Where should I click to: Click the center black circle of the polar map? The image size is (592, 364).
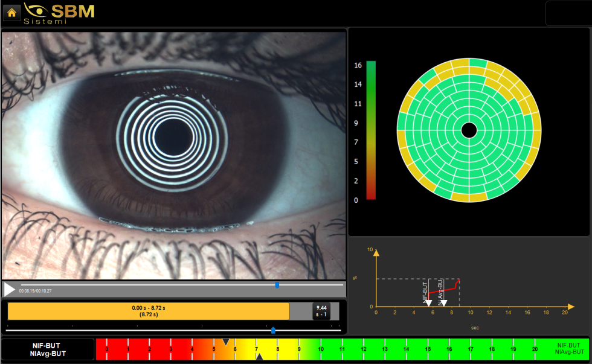coord(469,130)
